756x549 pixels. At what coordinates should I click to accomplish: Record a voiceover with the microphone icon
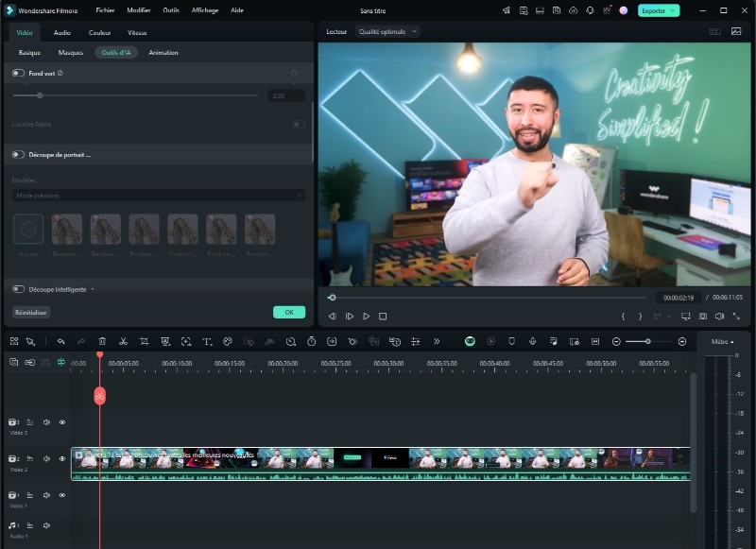533,341
